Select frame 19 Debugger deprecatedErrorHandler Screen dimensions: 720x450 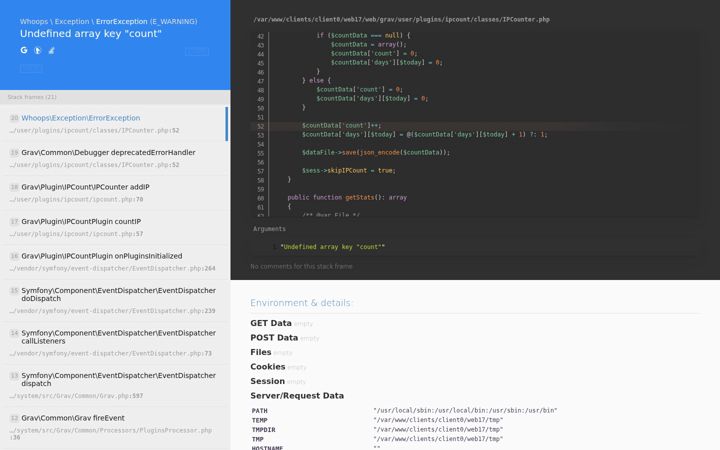pos(113,158)
